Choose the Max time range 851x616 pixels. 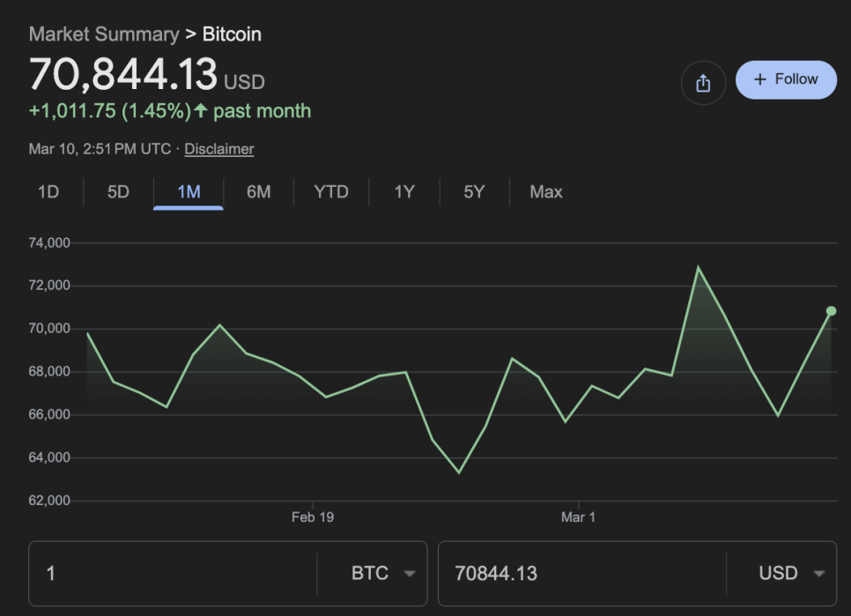[x=546, y=192]
